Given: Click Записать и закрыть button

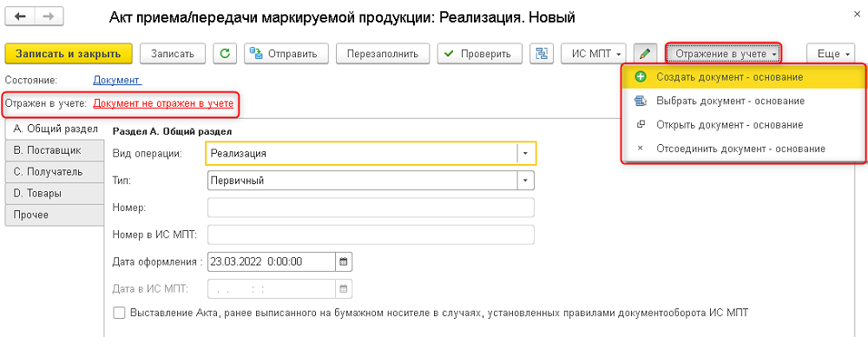Looking at the screenshot, I should [69, 54].
